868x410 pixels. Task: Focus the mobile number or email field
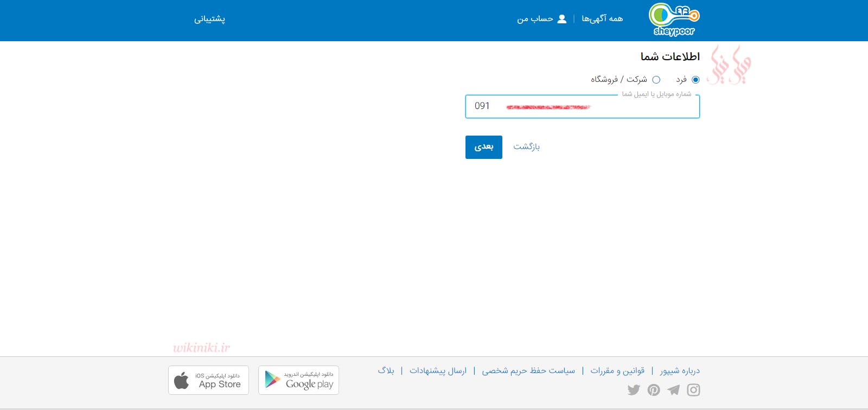point(582,106)
